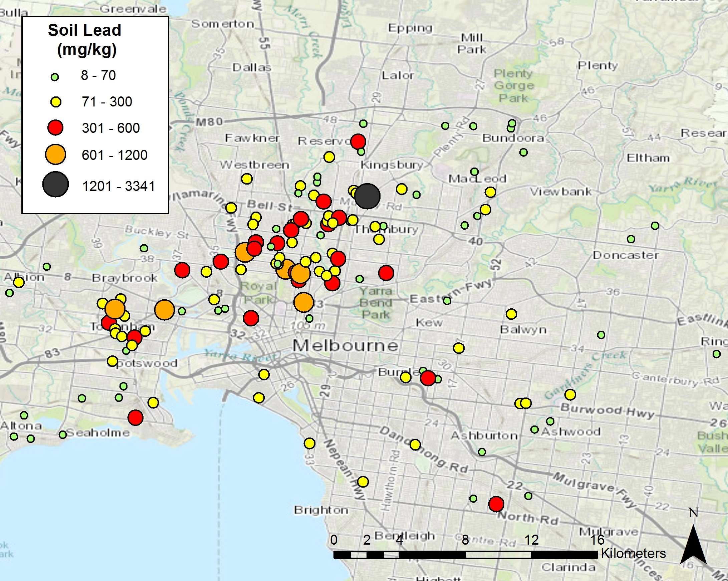Click the yellow 71 - 300 legend circle
728x581 pixels.
(x=56, y=102)
